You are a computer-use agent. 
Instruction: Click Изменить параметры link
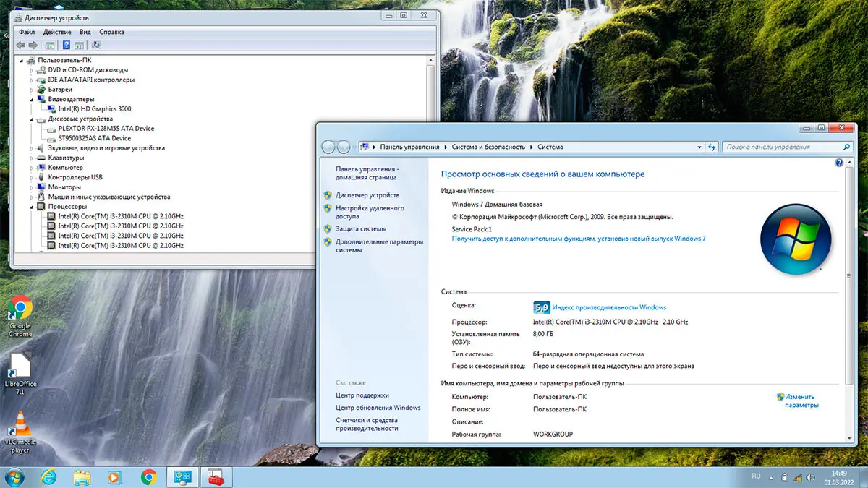[x=801, y=401]
